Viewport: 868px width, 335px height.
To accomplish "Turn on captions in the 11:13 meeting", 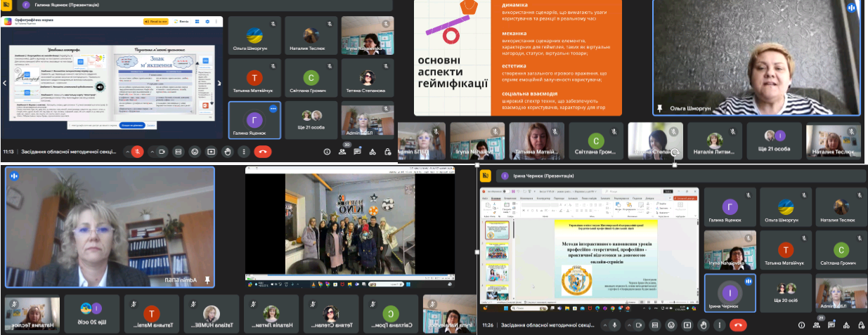I will click(x=179, y=151).
